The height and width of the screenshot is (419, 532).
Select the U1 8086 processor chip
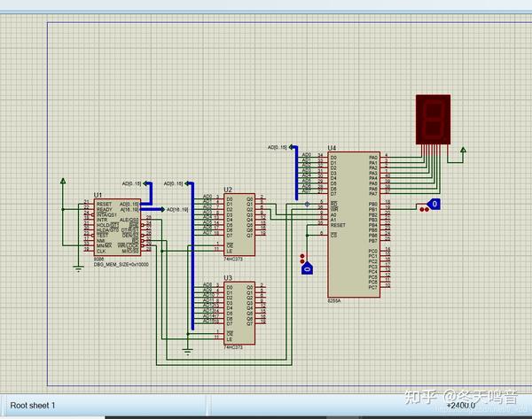click(117, 227)
